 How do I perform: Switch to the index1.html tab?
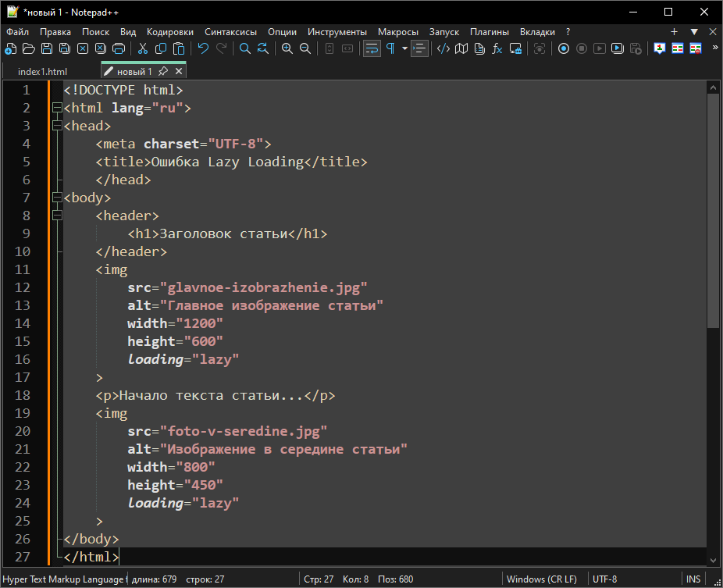pos(42,71)
